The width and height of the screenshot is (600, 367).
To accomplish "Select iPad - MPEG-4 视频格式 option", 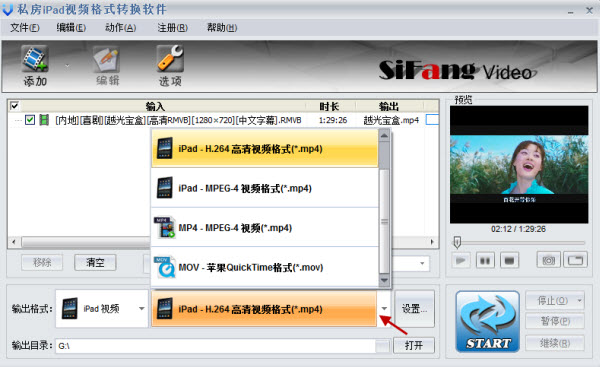I will tap(265, 188).
